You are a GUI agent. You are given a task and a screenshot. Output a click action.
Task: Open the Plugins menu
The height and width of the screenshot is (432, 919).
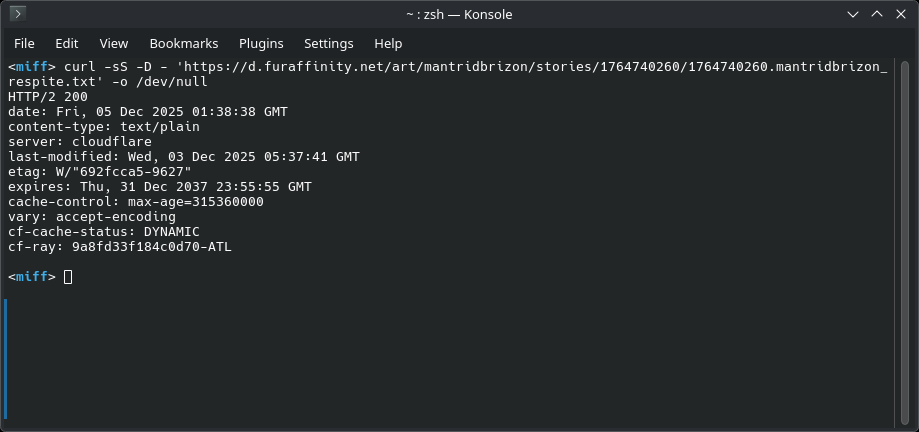coord(261,43)
